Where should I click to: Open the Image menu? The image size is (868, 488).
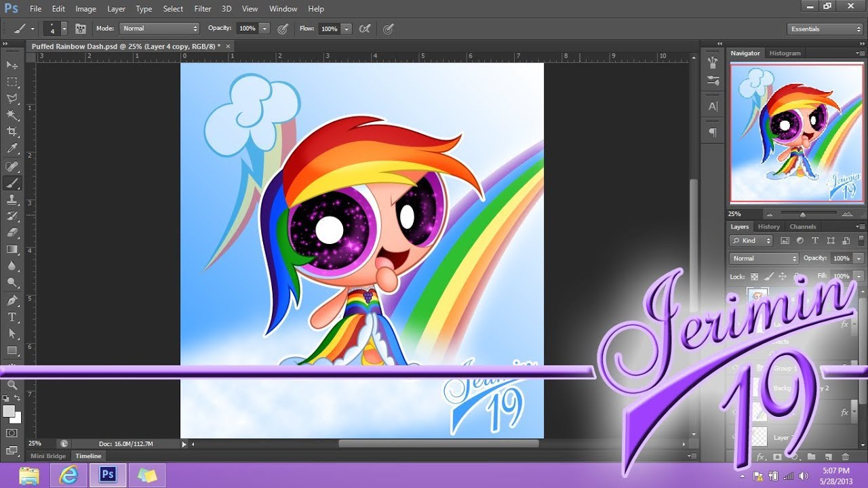[x=85, y=9]
